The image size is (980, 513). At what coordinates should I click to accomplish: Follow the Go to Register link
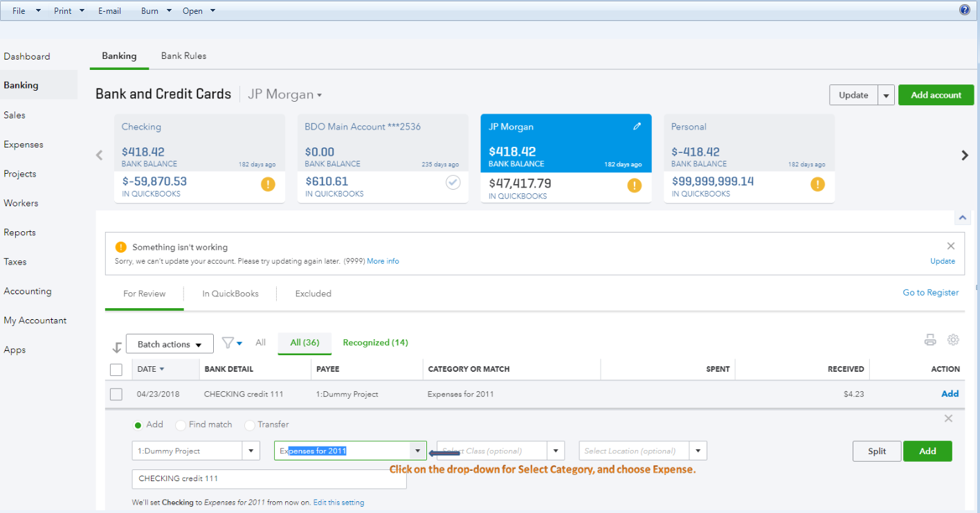pyautogui.click(x=930, y=293)
